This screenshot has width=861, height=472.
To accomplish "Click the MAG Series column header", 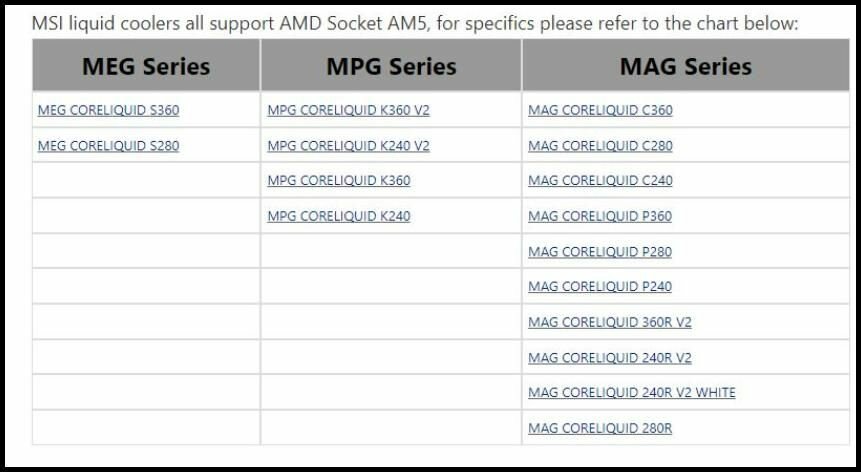I will click(685, 67).
